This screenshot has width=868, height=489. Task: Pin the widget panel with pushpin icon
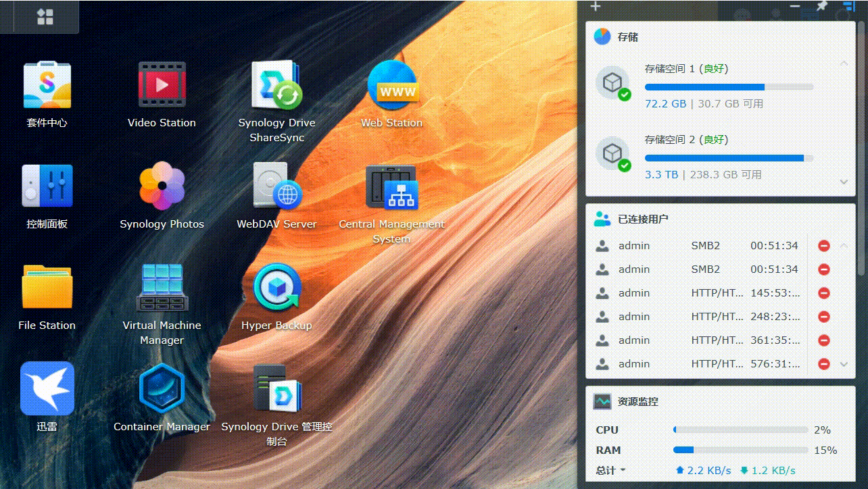pos(821,6)
